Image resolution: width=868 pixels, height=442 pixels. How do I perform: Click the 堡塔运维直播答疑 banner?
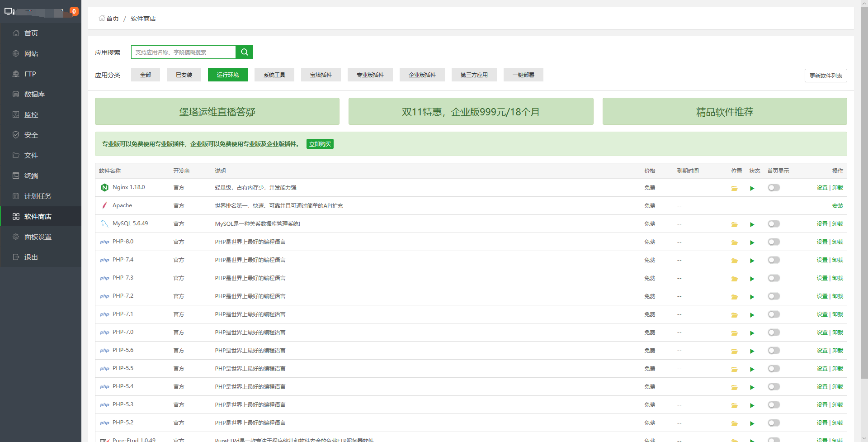[217, 111]
